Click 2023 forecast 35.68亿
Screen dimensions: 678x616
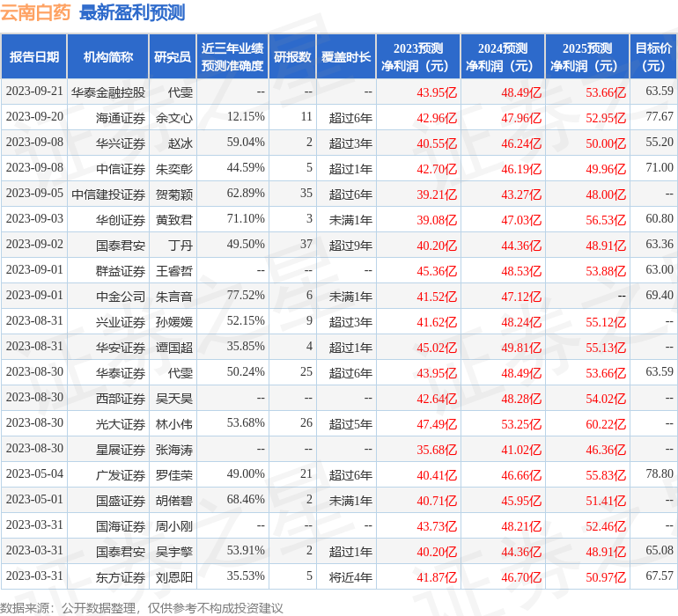click(x=437, y=449)
